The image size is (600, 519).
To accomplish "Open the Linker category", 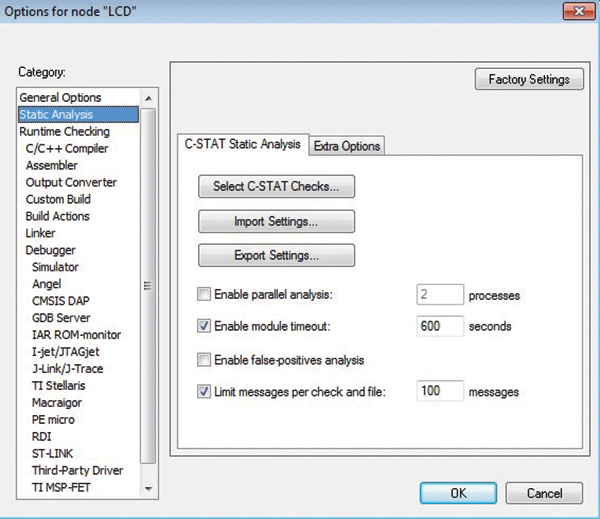I will tap(40, 233).
